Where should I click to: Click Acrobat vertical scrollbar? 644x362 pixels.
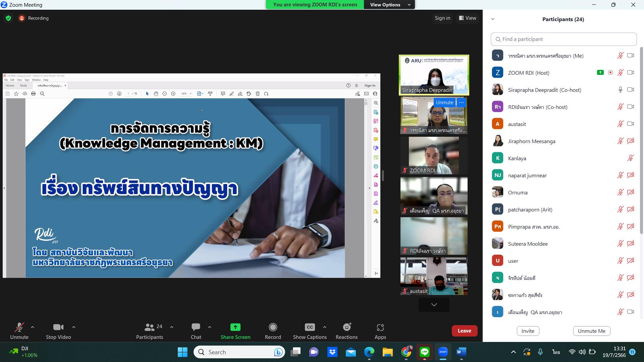click(366, 188)
